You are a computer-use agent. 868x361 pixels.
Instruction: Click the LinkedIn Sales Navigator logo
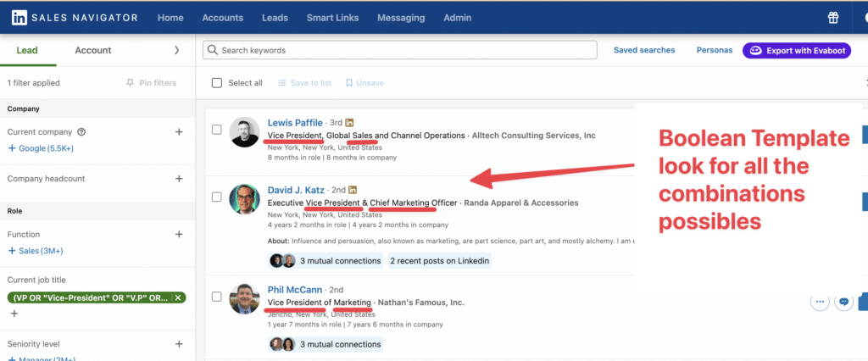(x=75, y=18)
